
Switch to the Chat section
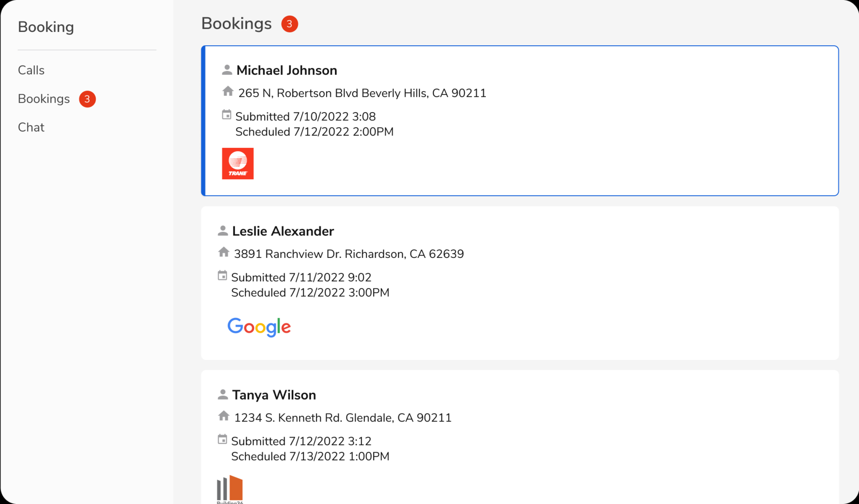point(31,127)
